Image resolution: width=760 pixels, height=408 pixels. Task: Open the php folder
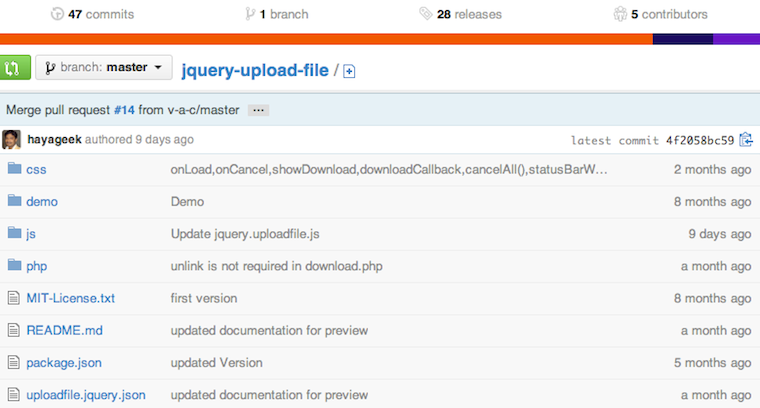(x=36, y=266)
